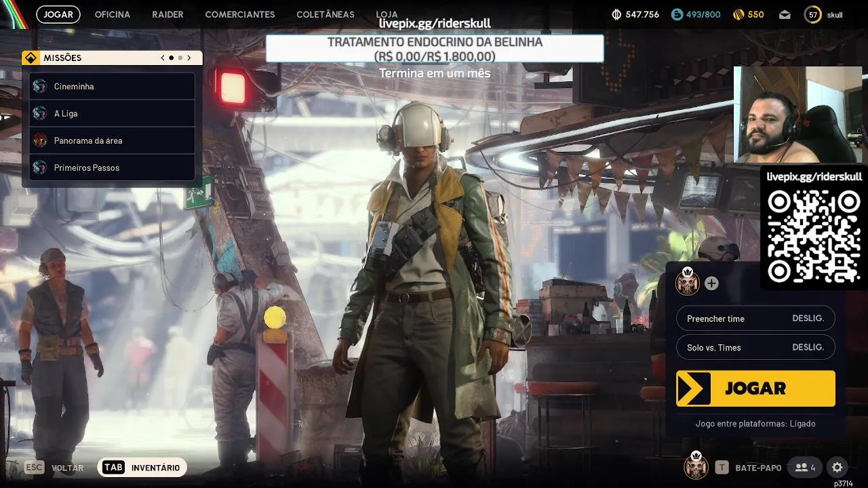
Task: Open the COMERCIANTES tab
Action: point(240,14)
